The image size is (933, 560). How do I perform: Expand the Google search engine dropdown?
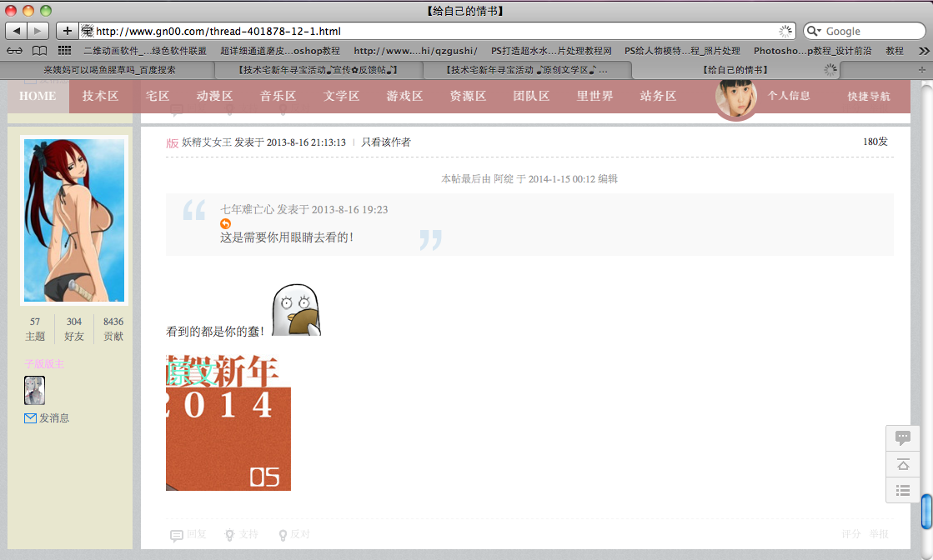pyautogui.click(x=814, y=31)
